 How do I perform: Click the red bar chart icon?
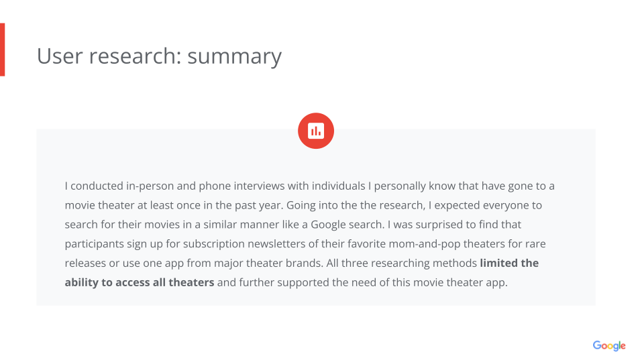tap(316, 131)
